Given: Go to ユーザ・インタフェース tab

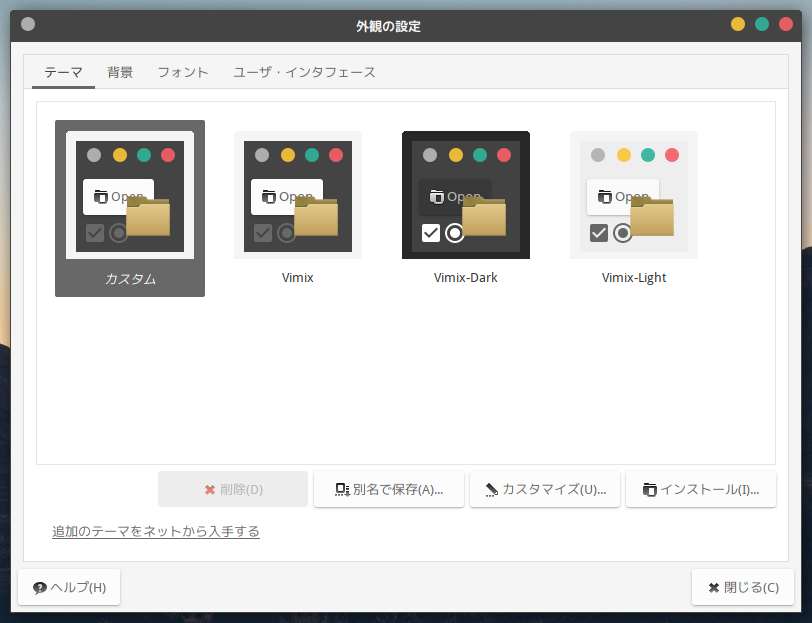Looking at the screenshot, I should click(304, 73).
